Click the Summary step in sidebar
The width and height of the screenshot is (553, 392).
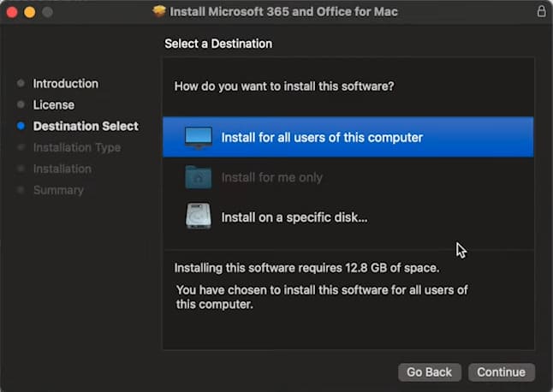(x=58, y=190)
